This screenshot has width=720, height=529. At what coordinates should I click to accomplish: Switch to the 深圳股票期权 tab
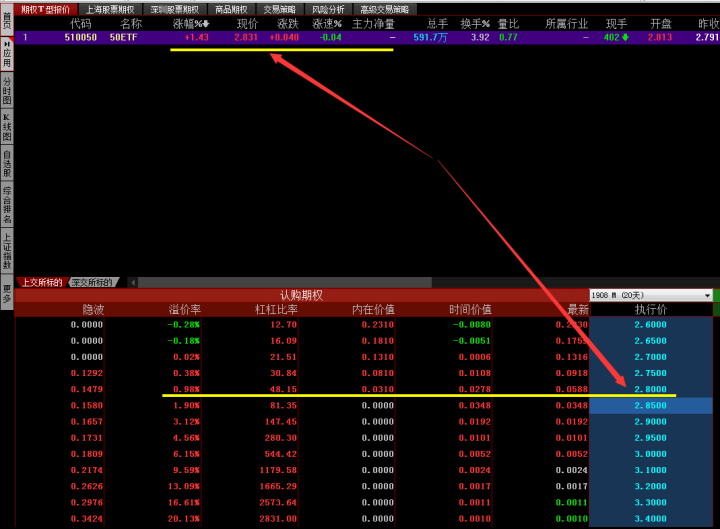[175, 9]
